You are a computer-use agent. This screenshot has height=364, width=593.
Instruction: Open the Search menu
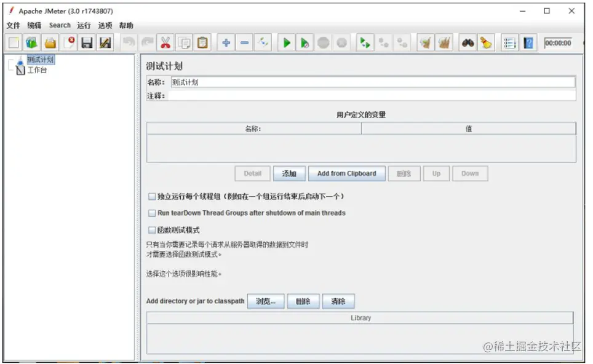(60, 25)
